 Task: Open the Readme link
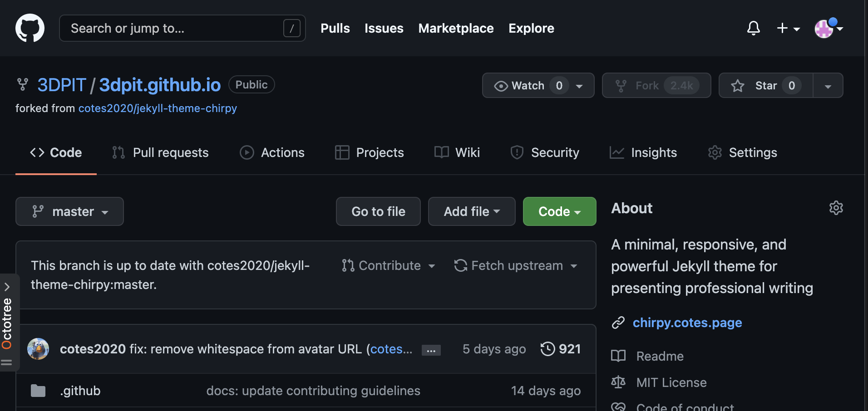click(x=660, y=356)
